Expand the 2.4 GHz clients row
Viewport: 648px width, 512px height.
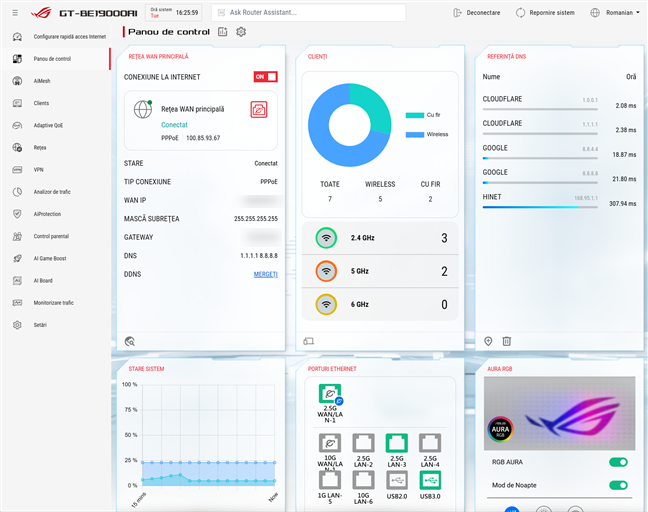381,238
